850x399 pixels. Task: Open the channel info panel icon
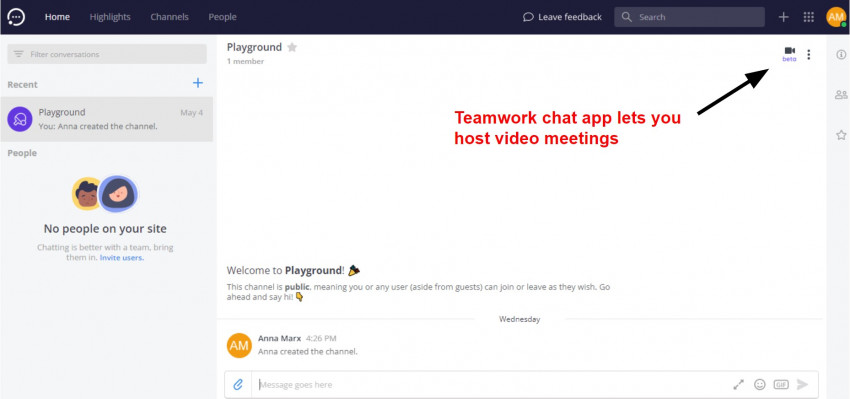(841, 54)
